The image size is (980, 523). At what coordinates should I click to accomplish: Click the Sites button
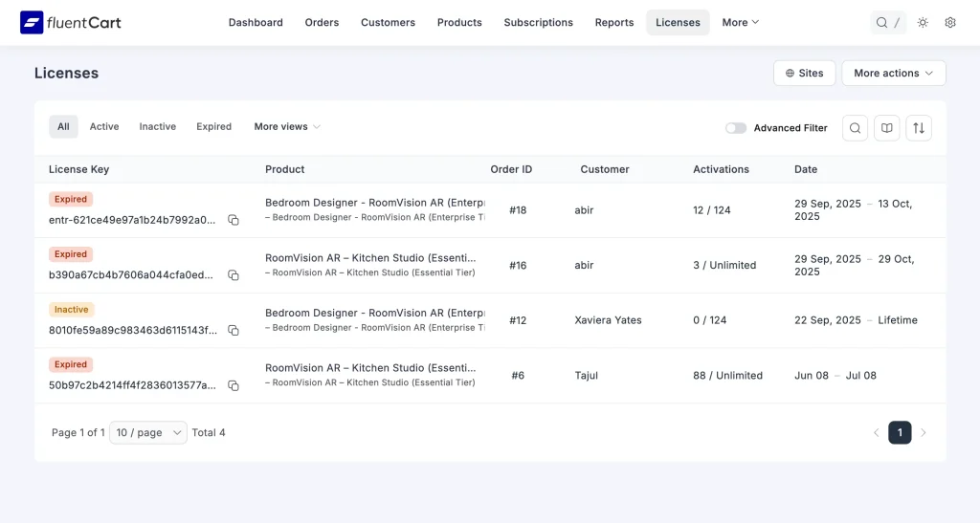coord(804,73)
